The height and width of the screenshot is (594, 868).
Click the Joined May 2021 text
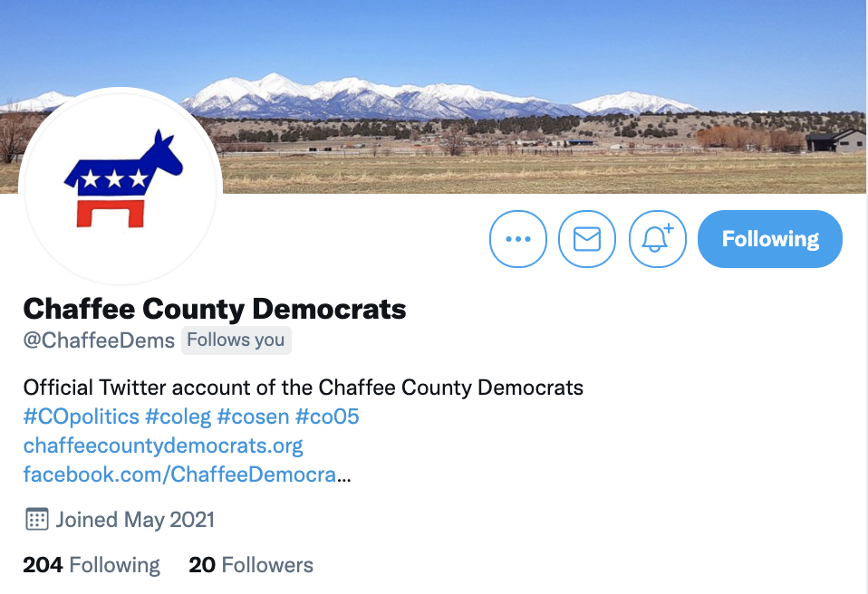135,520
